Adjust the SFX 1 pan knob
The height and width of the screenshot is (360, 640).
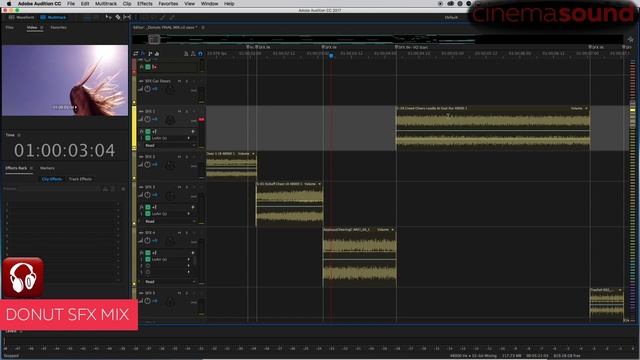pyautogui.click(x=170, y=120)
